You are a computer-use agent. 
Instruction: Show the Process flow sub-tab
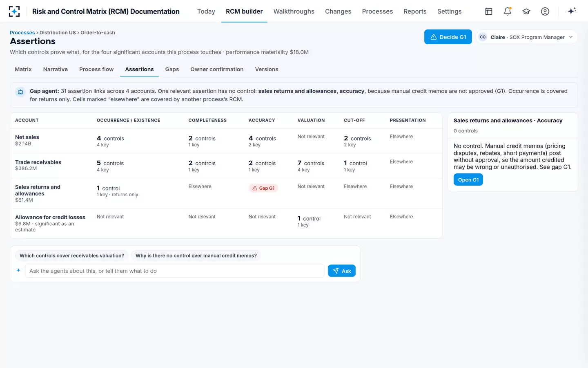tap(96, 70)
